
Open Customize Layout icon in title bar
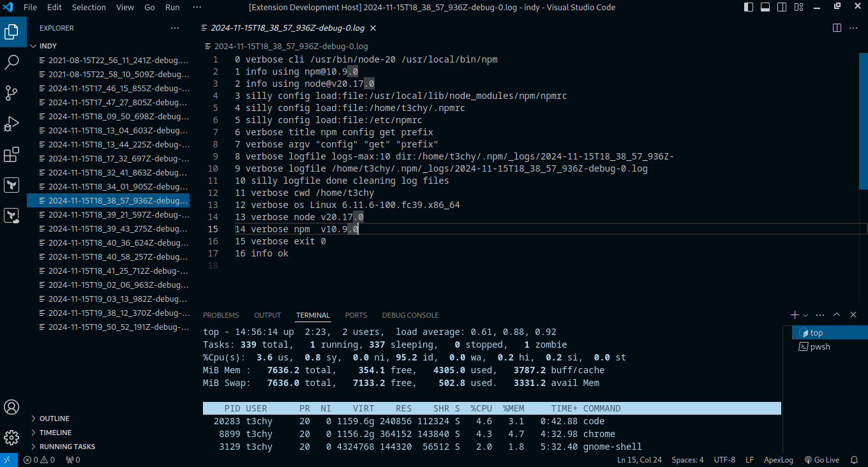coord(798,7)
